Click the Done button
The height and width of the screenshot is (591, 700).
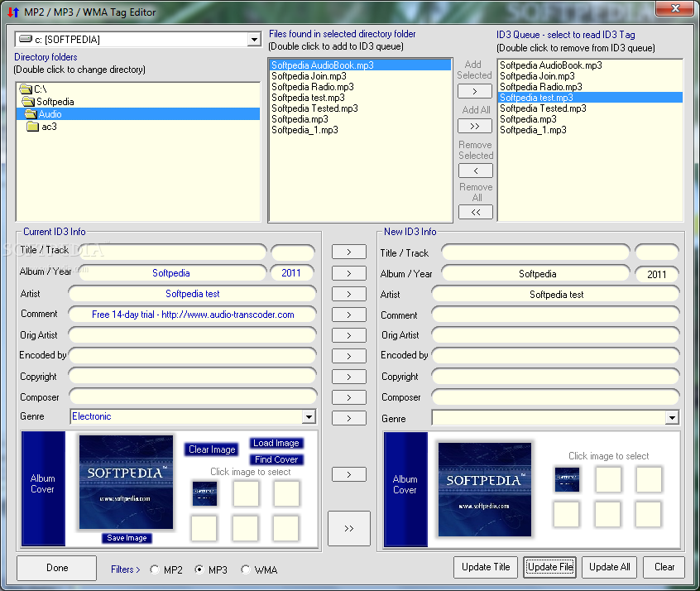(57, 568)
